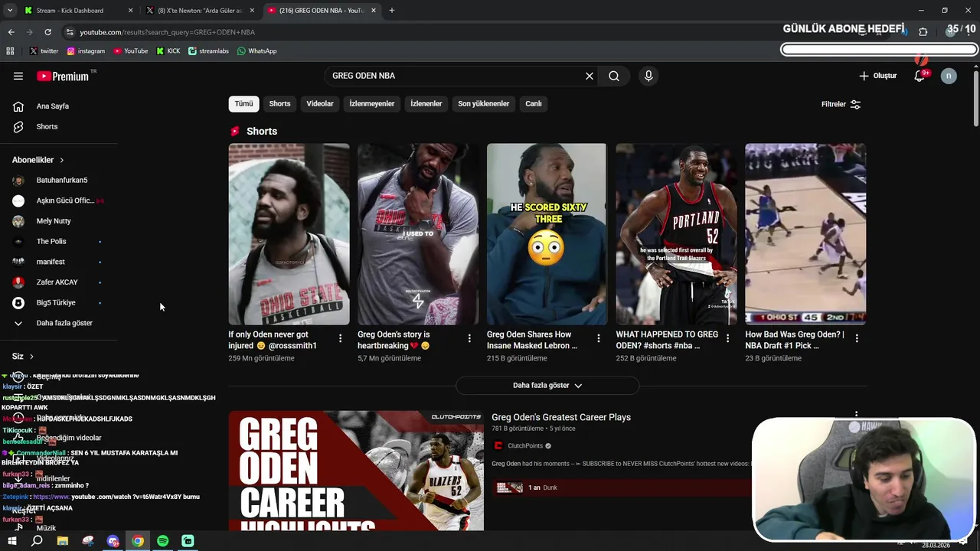The image size is (980, 551).
Task: Clear the search box with X icon
Action: (590, 76)
